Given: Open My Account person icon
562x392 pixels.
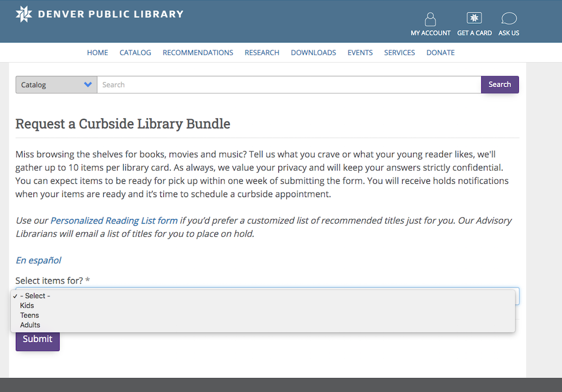Looking at the screenshot, I should 430,19.
